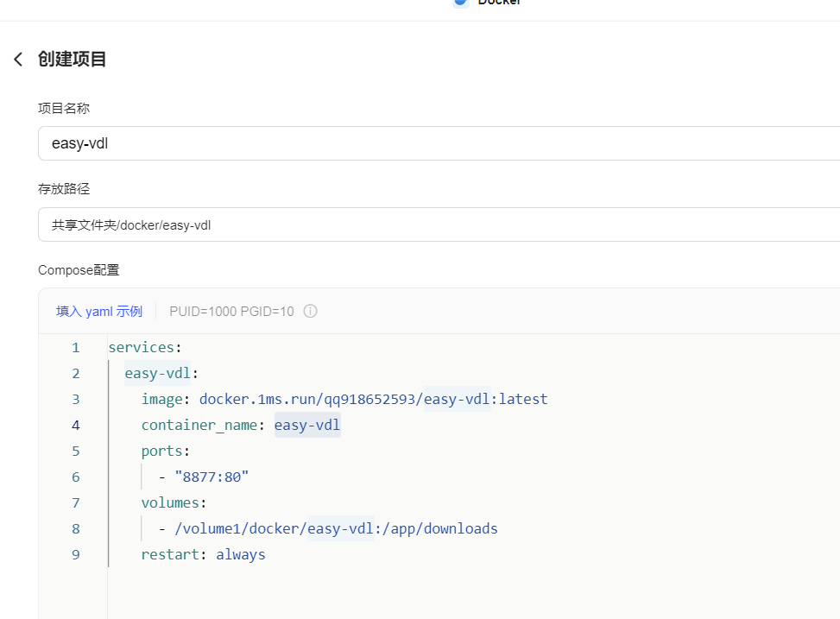Click the "8877:80" port mapping
The width and height of the screenshot is (840, 619).
[212, 477]
